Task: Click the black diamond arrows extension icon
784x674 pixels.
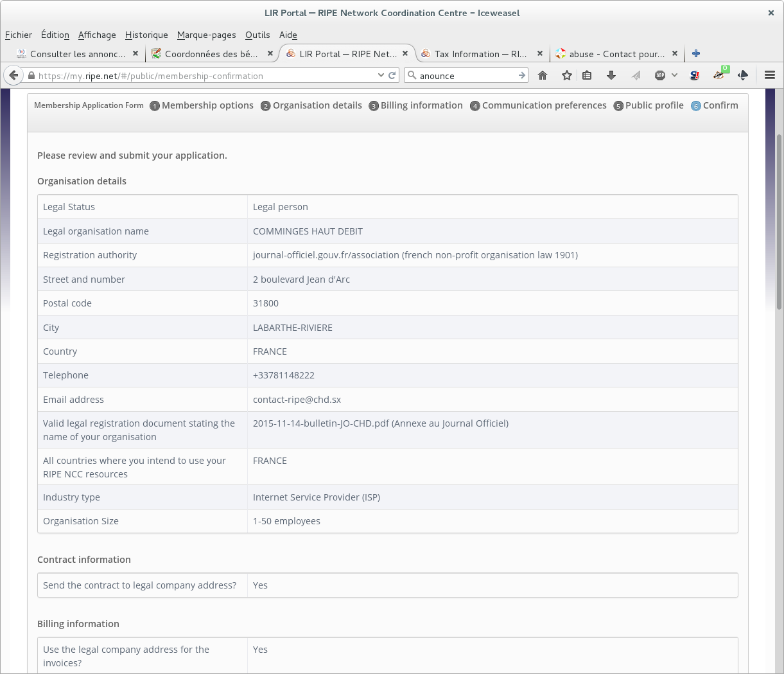Action: [x=743, y=76]
